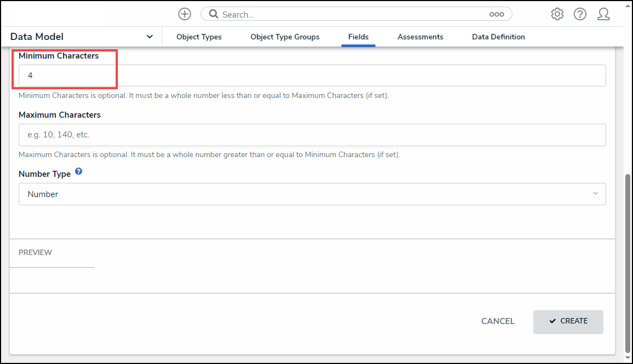Screen dimensions: 633x364
Task: Open the Assessments tab
Action: point(420,37)
